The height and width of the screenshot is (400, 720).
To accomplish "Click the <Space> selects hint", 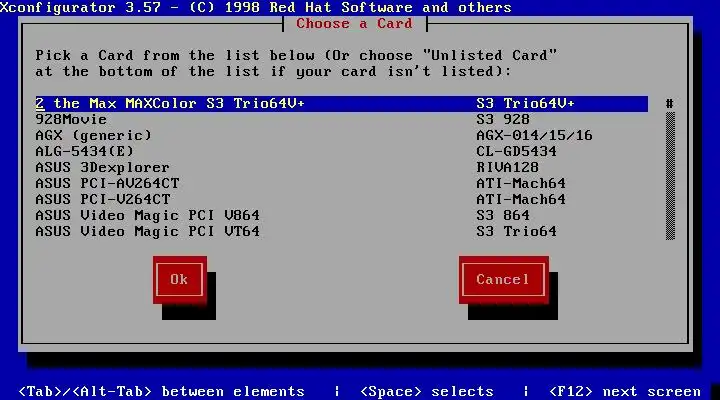I will [x=427, y=392].
